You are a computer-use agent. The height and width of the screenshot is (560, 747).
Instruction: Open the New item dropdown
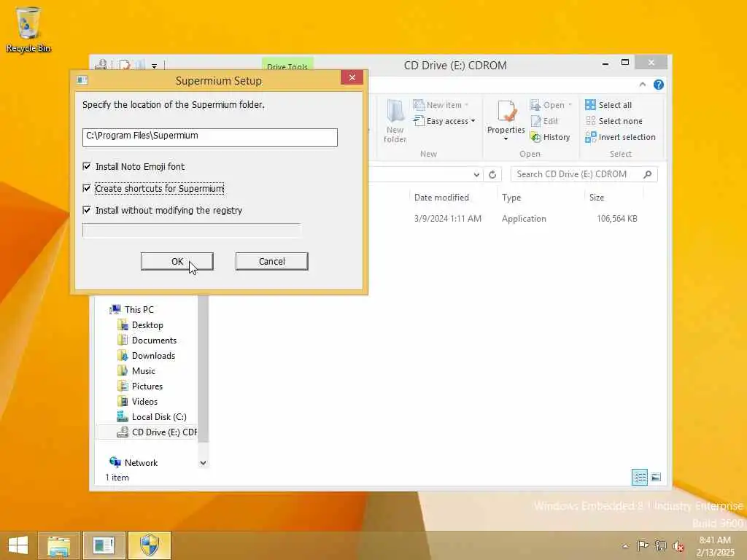pos(441,105)
